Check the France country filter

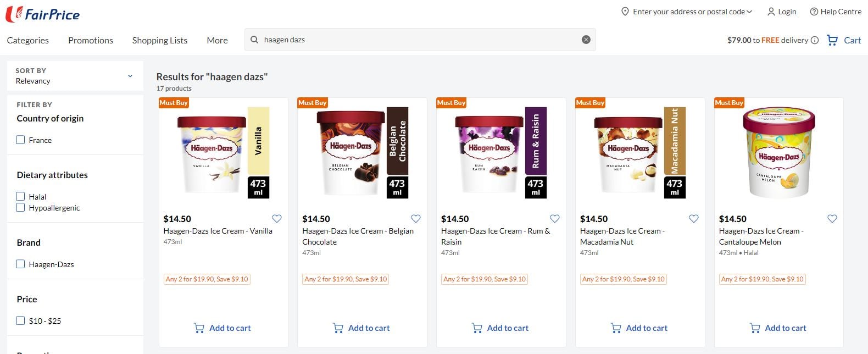[x=21, y=140]
